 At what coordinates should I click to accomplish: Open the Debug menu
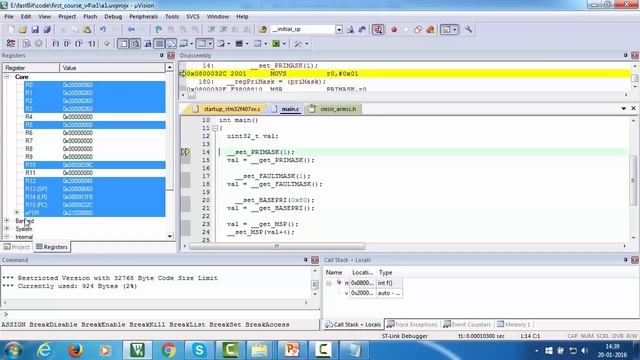[113, 17]
